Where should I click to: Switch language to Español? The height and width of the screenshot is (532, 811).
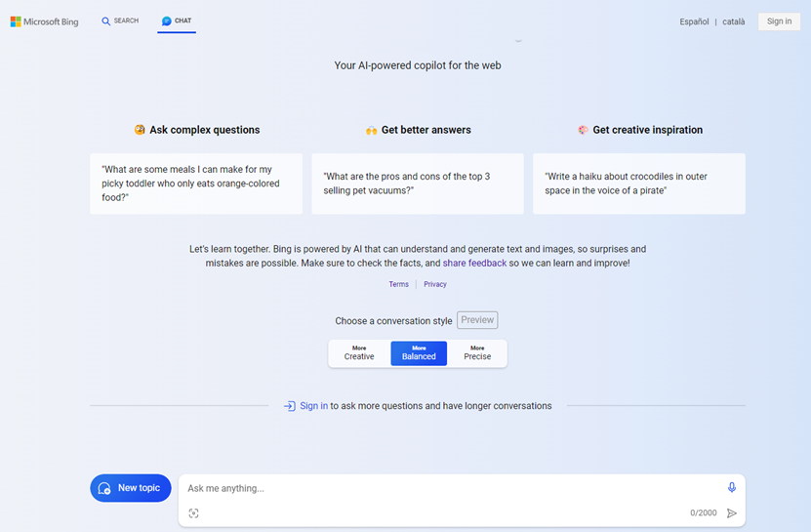(x=694, y=21)
